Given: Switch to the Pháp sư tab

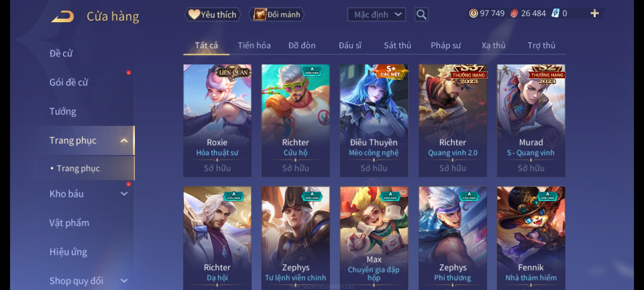Looking at the screenshot, I should coord(446,46).
